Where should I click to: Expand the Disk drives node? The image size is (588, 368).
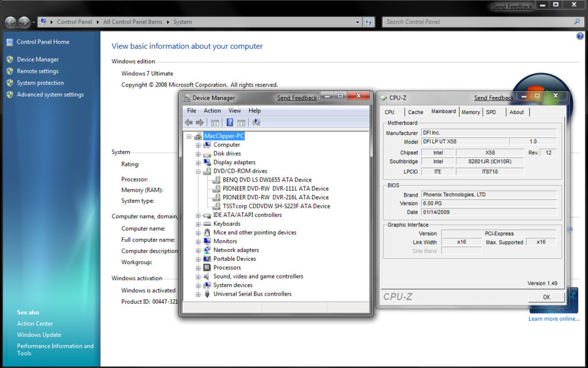[x=198, y=154]
